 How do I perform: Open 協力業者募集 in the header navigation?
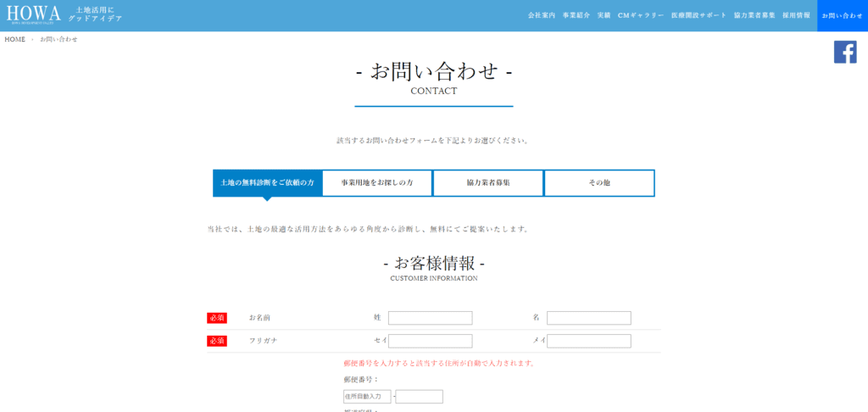pos(754,15)
